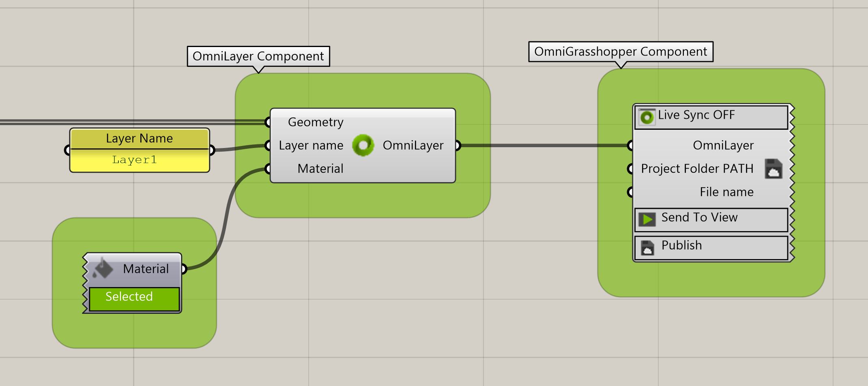Toggle the Live Sync OFF button
This screenshot has width=868, height=386.
711,118
